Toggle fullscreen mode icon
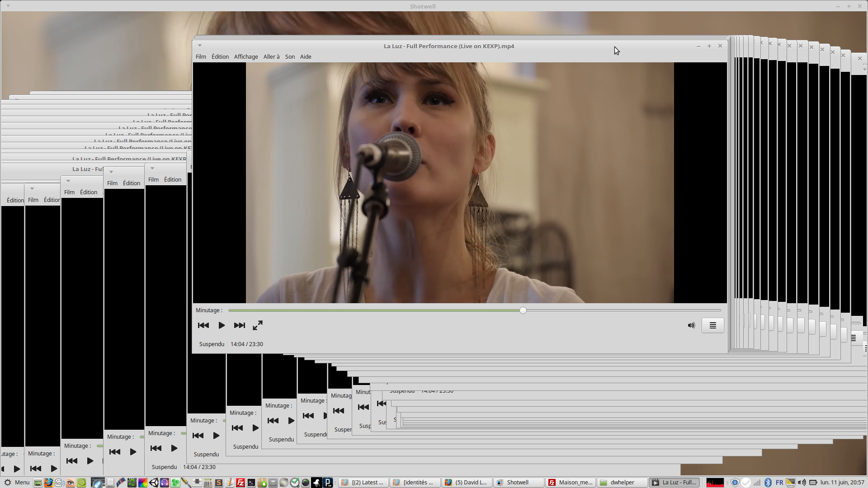Viewport: 868px width, 488px height. [258, 325]
